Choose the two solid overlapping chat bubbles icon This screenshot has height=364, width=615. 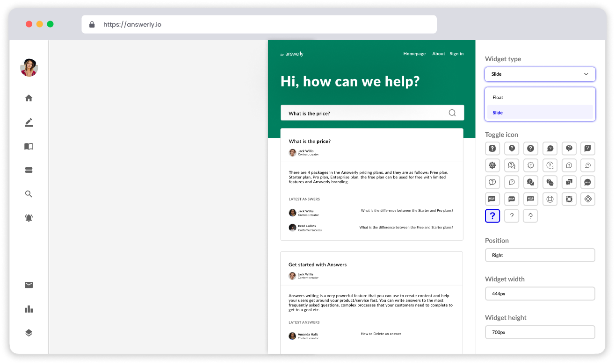click(531, 182)
